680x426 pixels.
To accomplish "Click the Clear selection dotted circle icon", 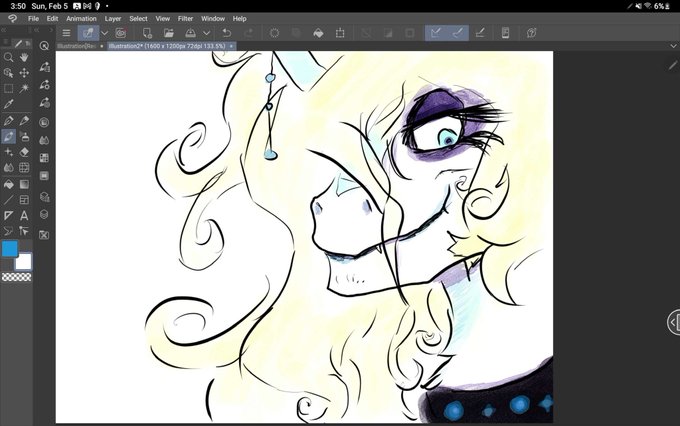I will click(274, 33).
